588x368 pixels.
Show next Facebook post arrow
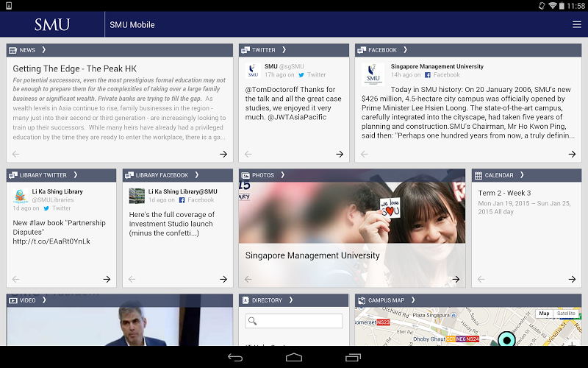[573, 154]
